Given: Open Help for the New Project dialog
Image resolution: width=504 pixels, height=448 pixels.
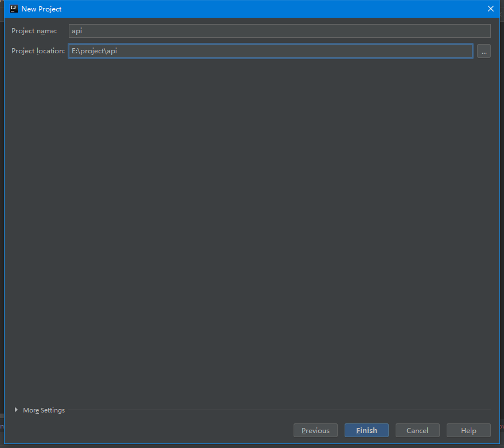Looking at the screenshot, I should coord(468,430).
